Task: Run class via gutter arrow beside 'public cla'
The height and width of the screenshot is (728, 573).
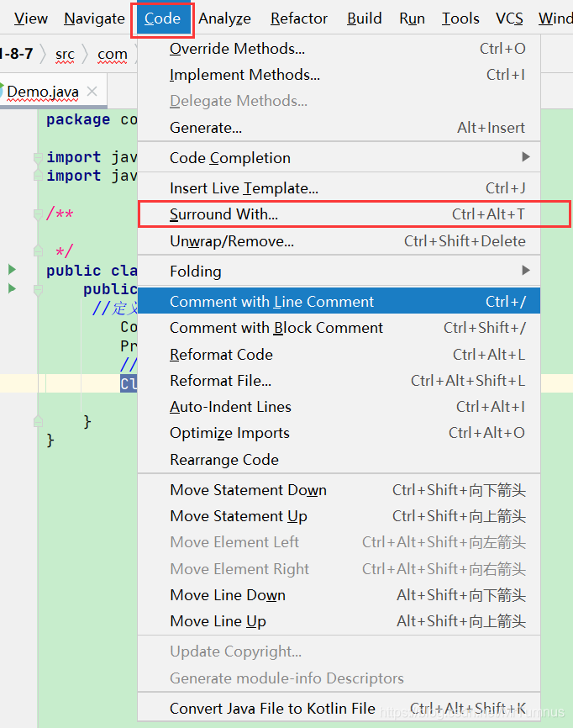Action: pyautogui.click(x=12, y=269)
